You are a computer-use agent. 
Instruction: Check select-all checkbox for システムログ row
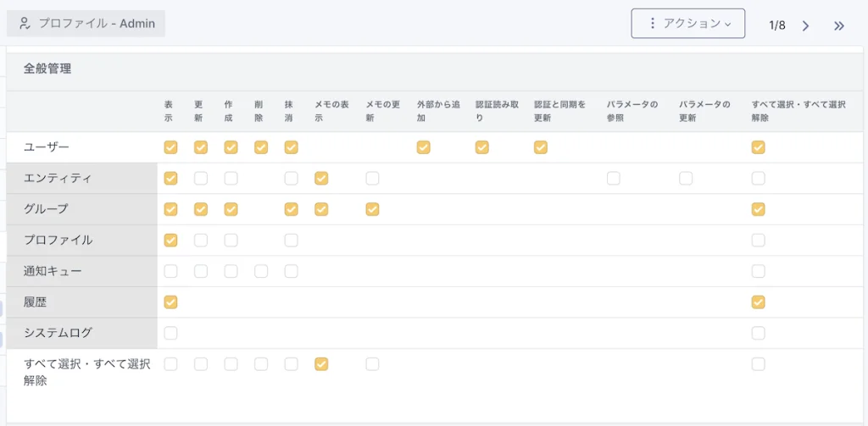(759, 333)
